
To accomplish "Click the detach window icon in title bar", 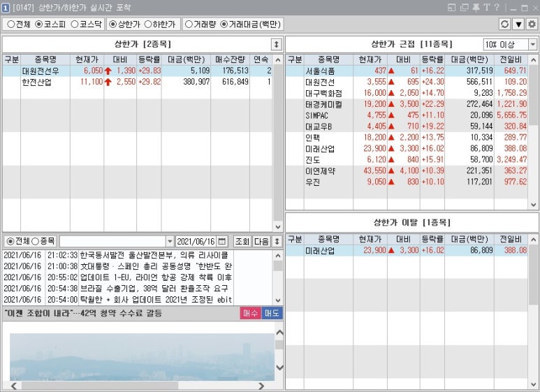I will click(451, 7).
